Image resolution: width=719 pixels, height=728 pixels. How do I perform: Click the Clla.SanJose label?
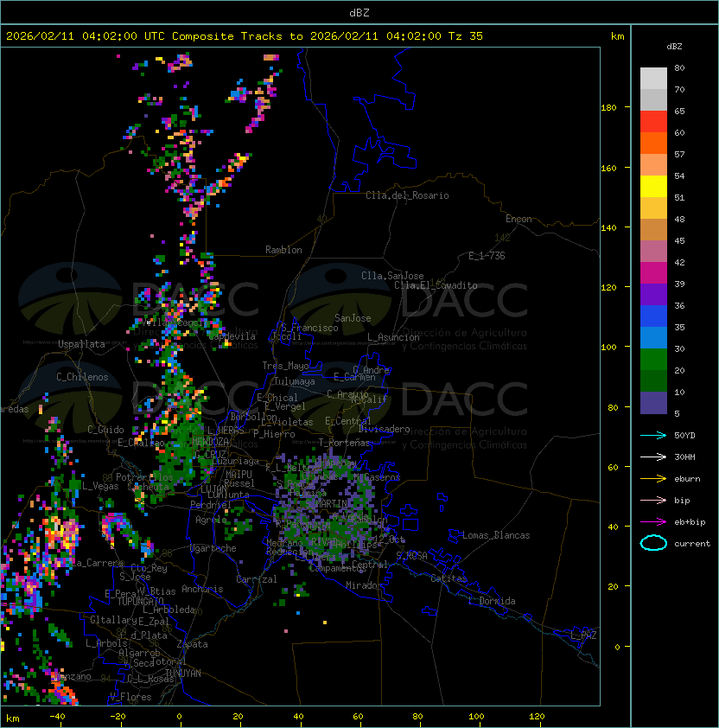tap(392, 276)
